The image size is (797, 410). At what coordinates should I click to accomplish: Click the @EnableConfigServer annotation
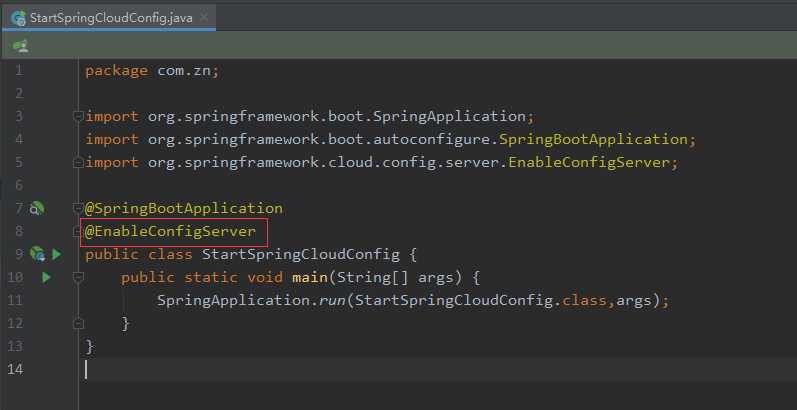(x=176, y=232)
